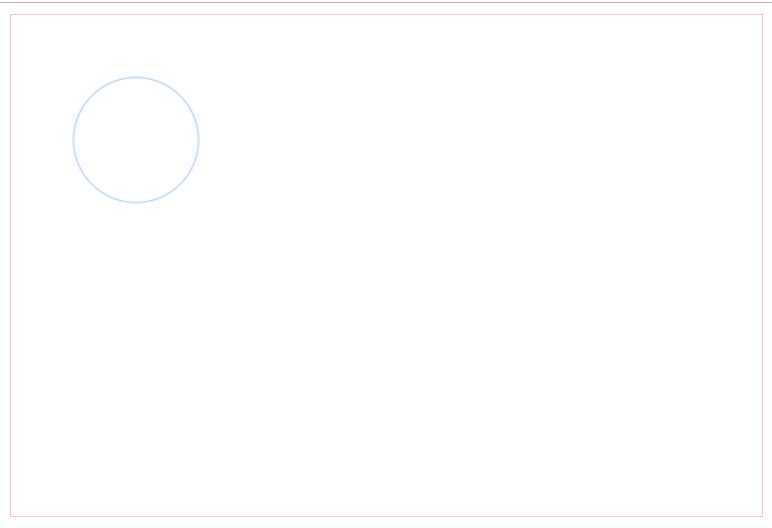Click empty canvas just right of circle

217,140
